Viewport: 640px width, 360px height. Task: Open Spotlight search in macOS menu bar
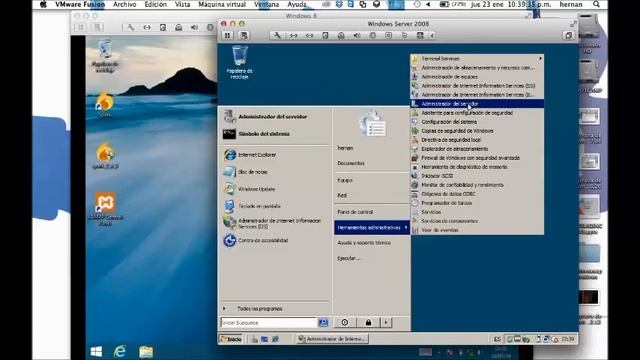tap(596, 4)
